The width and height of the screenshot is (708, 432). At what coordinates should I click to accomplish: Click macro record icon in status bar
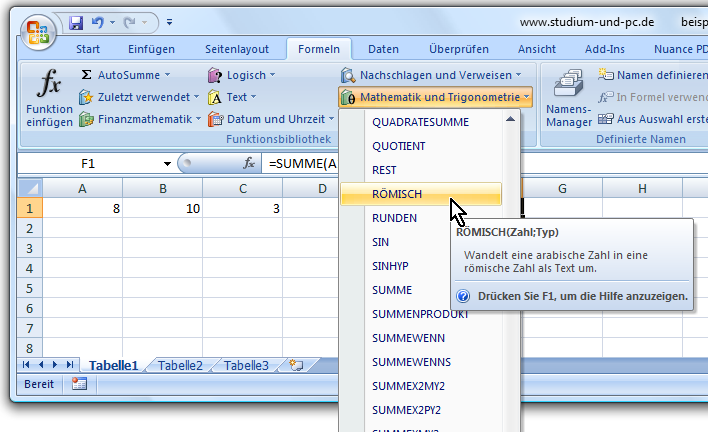pyautogui.click(x=79, y=384)
